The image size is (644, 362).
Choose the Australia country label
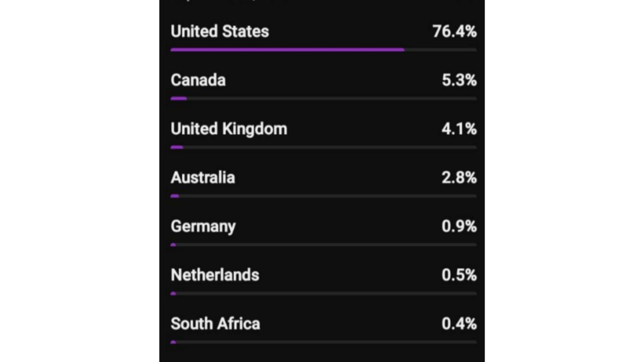coord(203,177)
